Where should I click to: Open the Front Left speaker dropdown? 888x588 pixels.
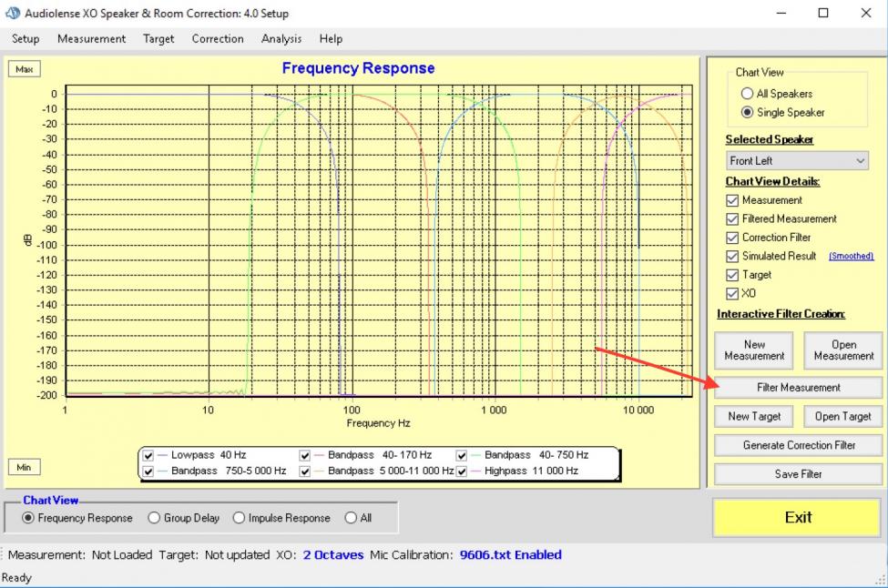coord(798,161)
